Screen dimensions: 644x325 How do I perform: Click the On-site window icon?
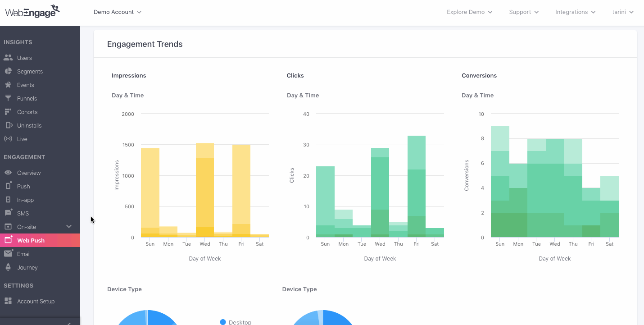point(8,227)
